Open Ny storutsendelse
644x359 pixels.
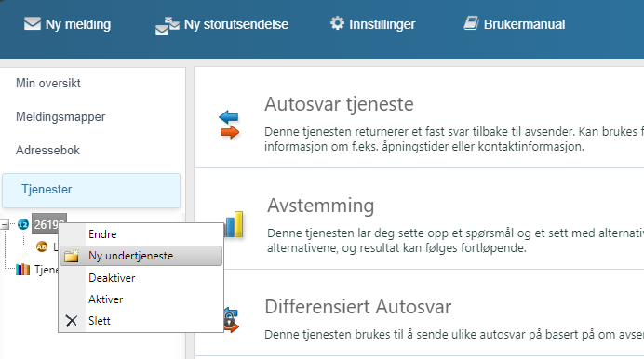(236, 24)
